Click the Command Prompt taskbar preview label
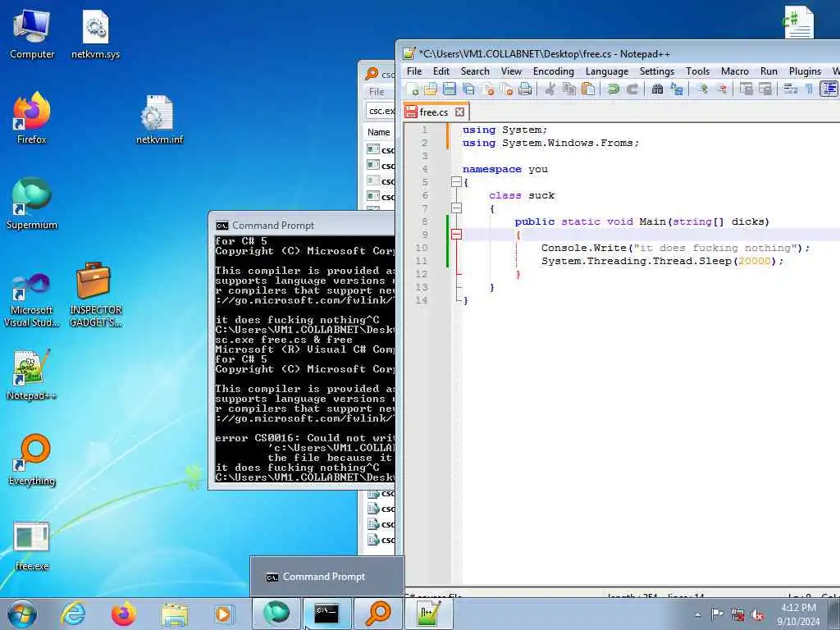 [x=323, y=577]
